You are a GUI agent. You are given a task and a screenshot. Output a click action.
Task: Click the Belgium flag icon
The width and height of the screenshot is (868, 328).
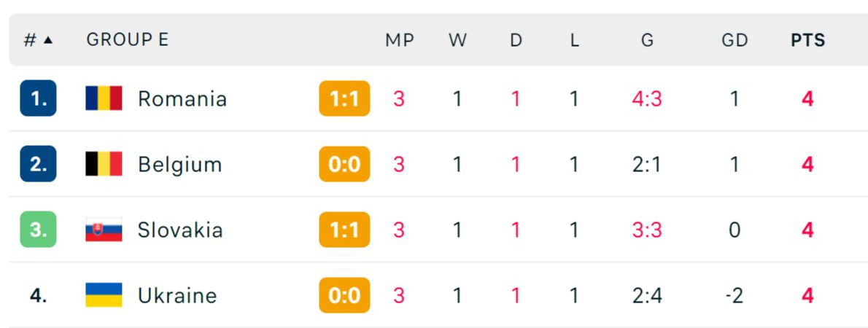[x=104, y=164]
